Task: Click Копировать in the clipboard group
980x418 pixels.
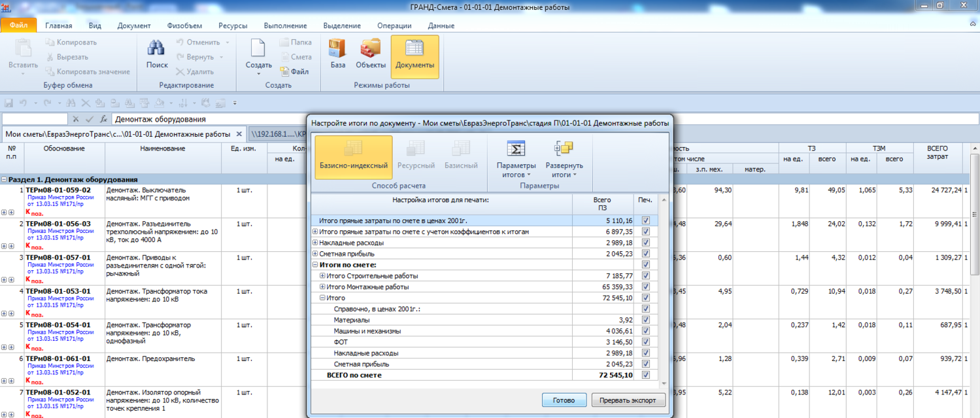Action: point(71,43)
